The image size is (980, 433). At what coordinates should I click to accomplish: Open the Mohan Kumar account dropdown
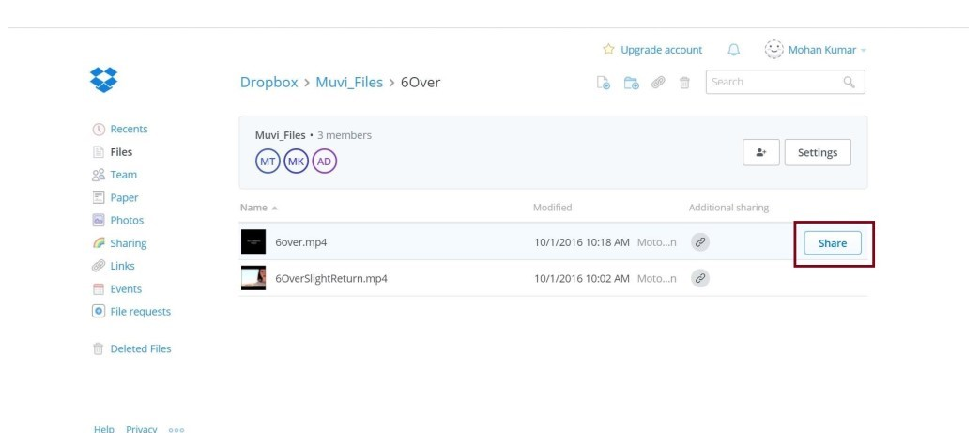827,50
